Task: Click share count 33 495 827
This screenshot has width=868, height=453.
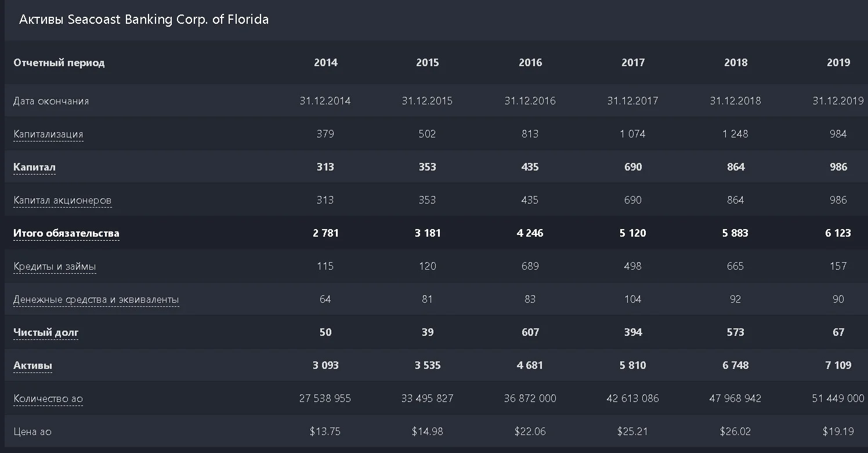Action: tap(428, 398)
